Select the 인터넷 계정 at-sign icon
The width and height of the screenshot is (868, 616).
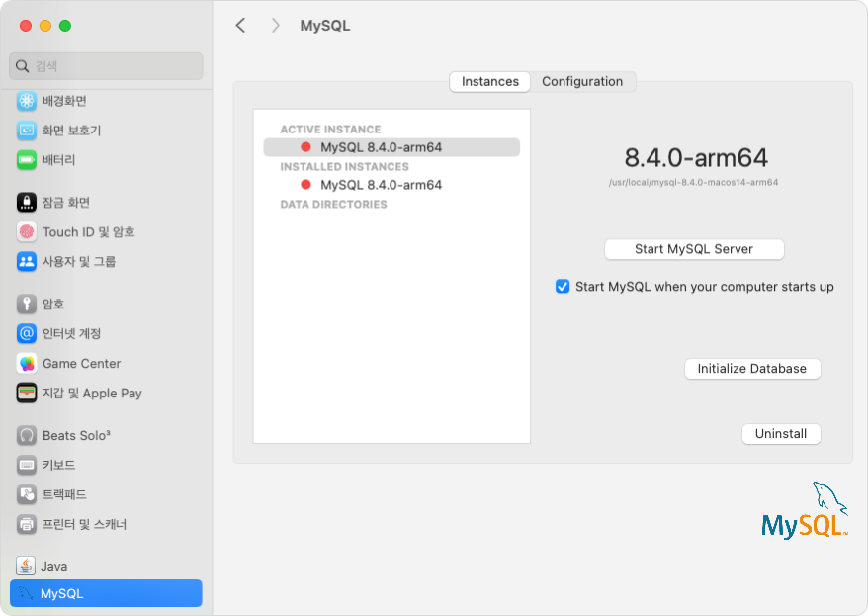coord(27,334)
